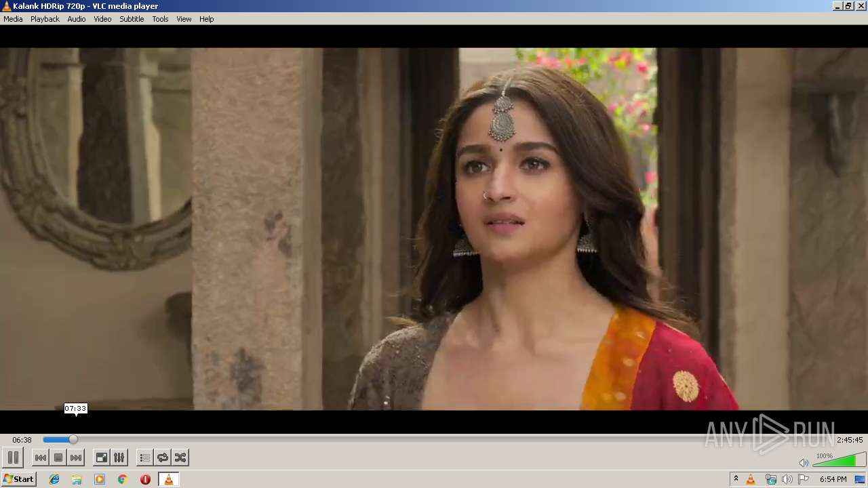
Task: Click the 6:54 PM system clock
Action: pyautogui.click(x=833, y=479)
